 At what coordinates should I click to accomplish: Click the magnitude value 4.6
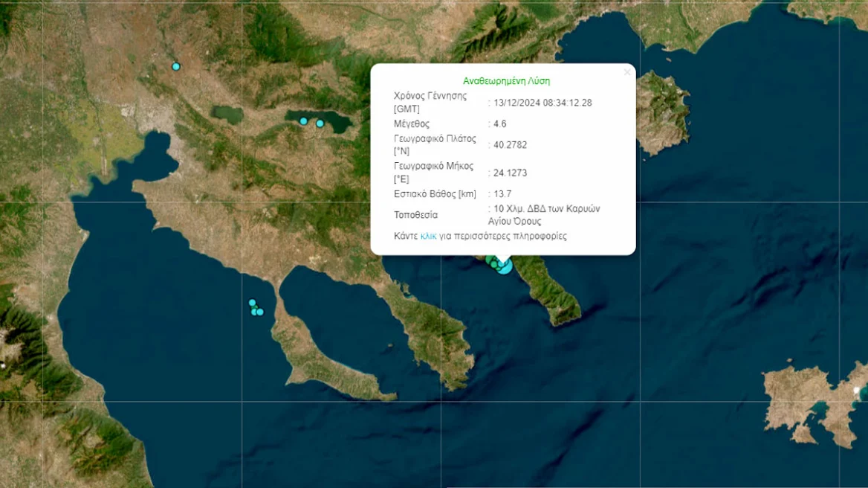point(500,124)
